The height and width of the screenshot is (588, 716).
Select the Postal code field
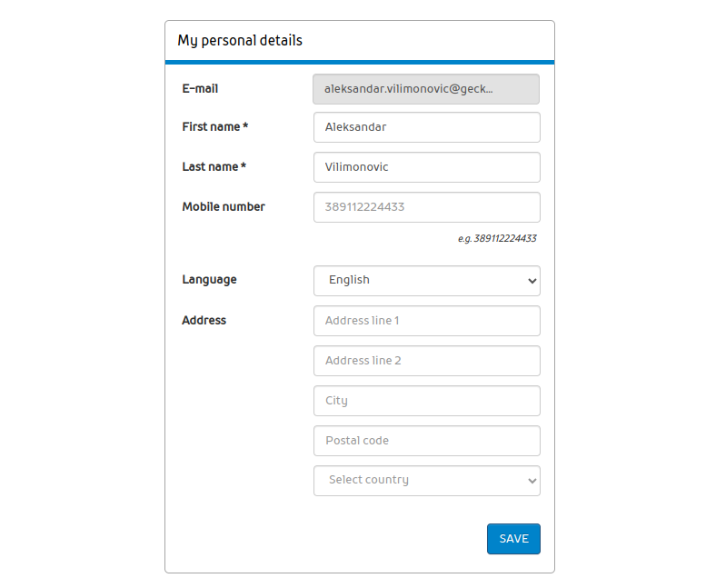[x=426, y=441]
